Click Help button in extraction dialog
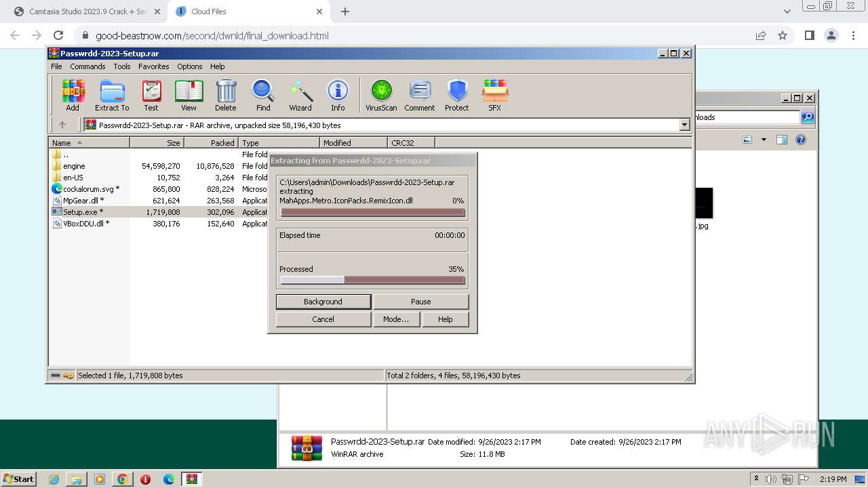 tap(446, 319)
